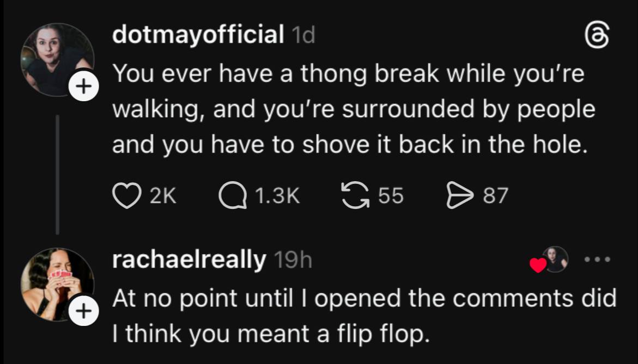Click the Threads logo in the top right
Image resolution: width=638 pixels, height=364 pixels.
[597, 40]
